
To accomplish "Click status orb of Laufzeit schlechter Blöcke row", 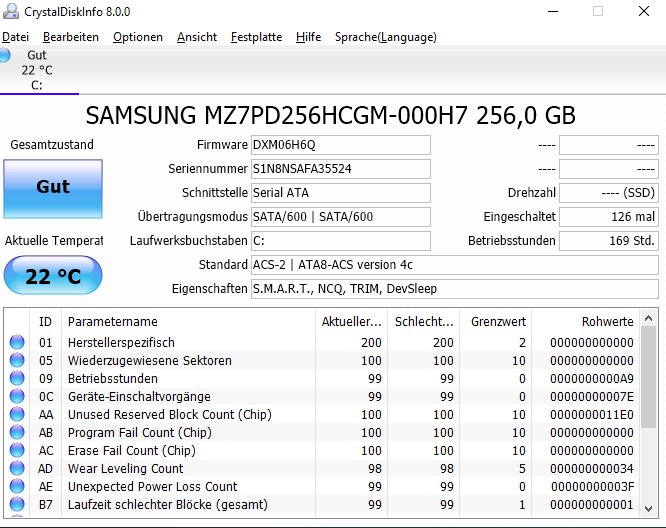I will coord(17,504).
